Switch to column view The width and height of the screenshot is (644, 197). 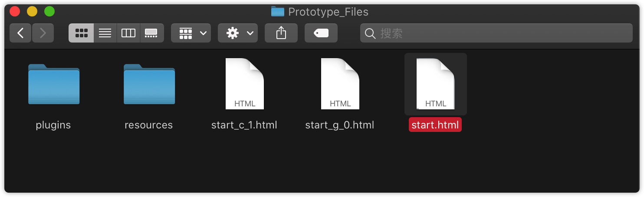click(x=128, y=33)
